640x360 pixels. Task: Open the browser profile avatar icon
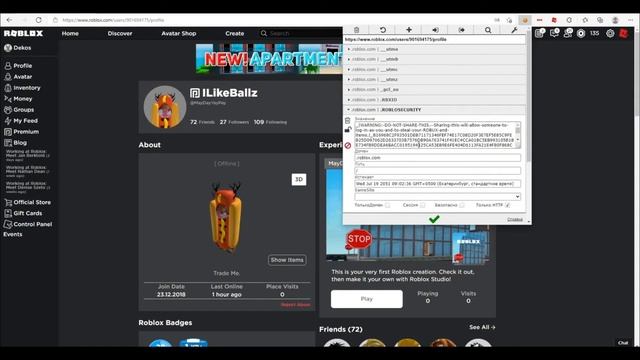615,20
